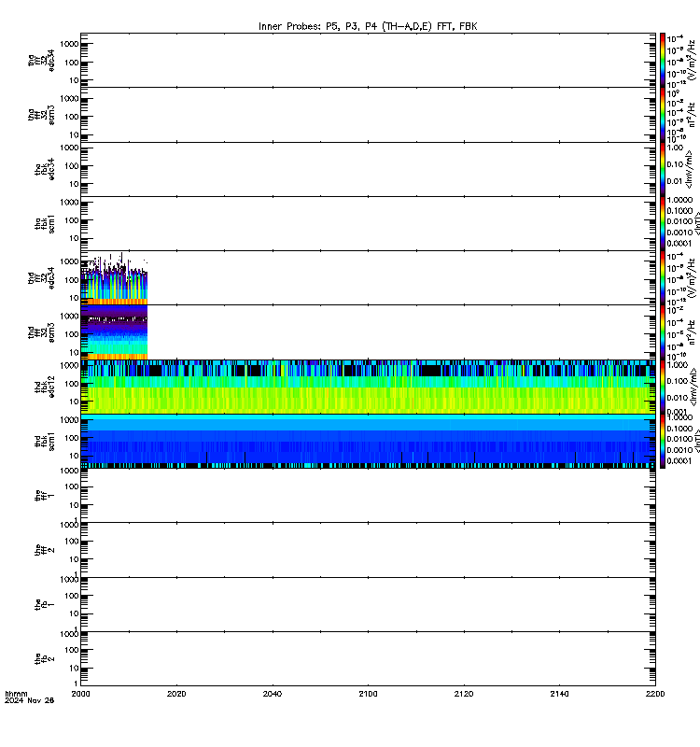
Task: Click the '2140' time axis label
Action: (559, 694)
